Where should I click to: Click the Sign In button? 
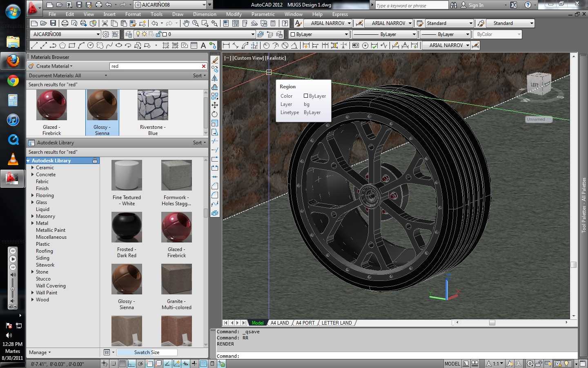(472, 5)
